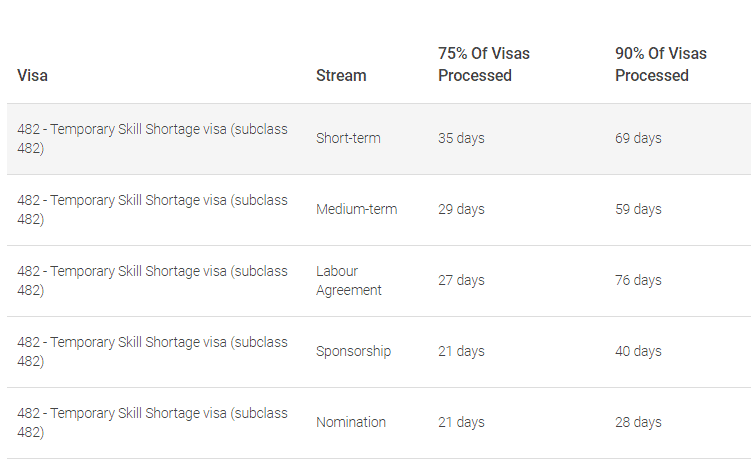Select the 90% Of Visas Processed header
Screen dimensions: 751x472
point(661,65)
